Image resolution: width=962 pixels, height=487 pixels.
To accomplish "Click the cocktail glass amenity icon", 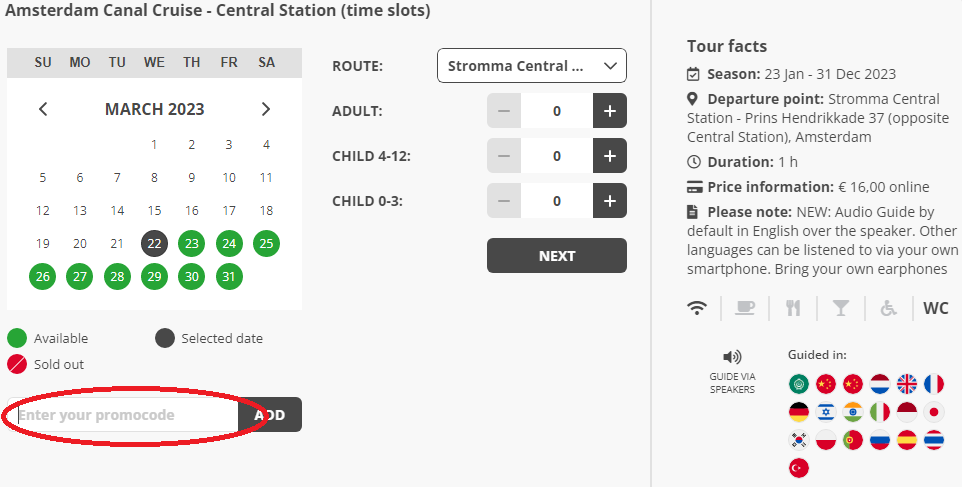I will pyautogui.click(x=841, y=308).
